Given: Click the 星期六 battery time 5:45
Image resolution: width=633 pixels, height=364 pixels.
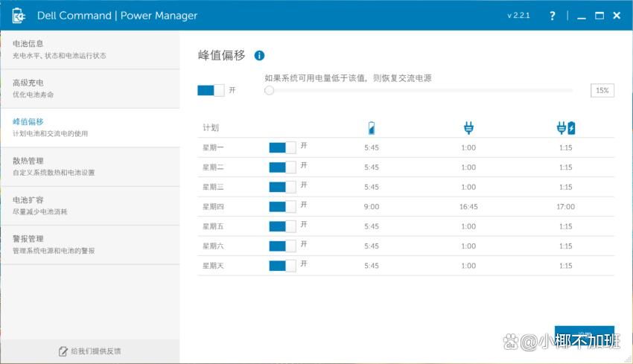Looking at the screenshot, I should [372, 246].
